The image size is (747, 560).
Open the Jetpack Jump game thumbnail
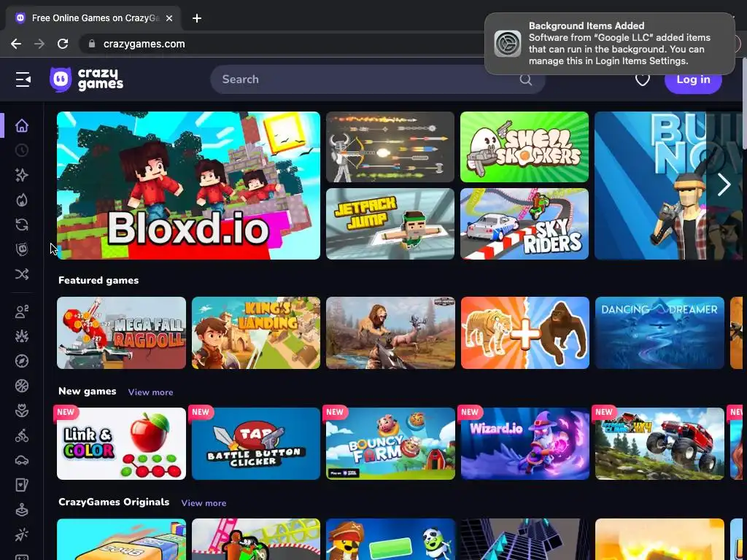click(390, 224)
